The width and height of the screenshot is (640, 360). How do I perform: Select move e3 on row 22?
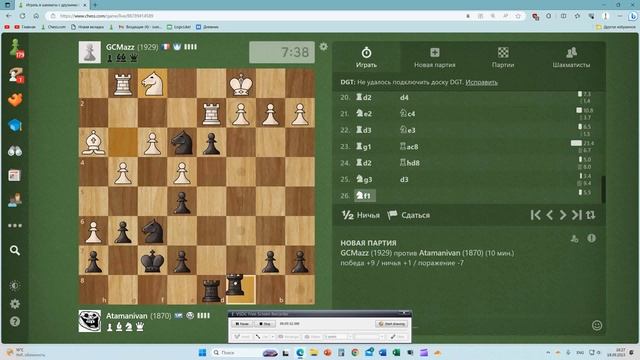(407, 130)
